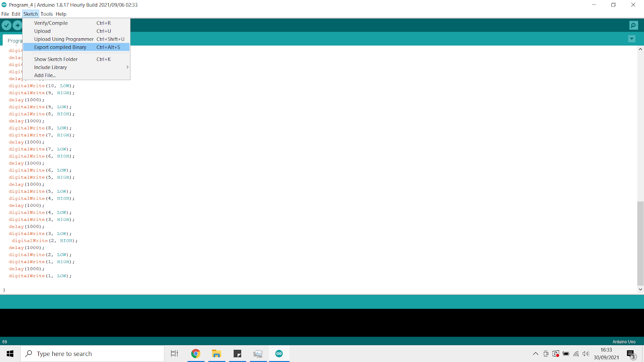Close the Sketch menu from menu bar
This screenshot has width=644, height=362.
31,14
